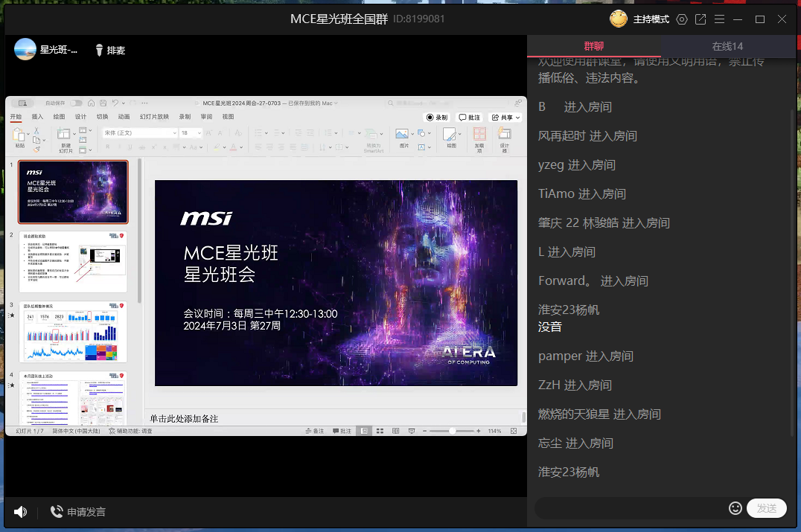Click the zoom slider in PowerPoint status bar
801x532 pixels.
click(453, 431)
